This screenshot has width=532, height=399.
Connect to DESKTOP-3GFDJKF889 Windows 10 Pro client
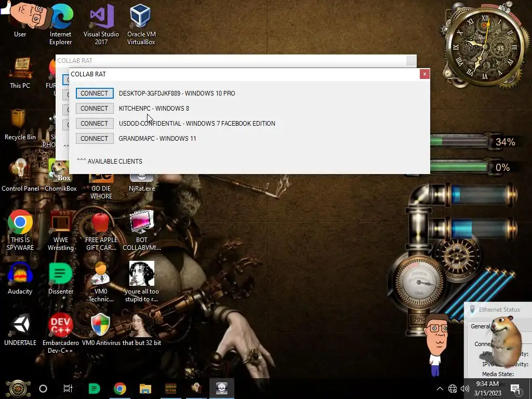95,94
